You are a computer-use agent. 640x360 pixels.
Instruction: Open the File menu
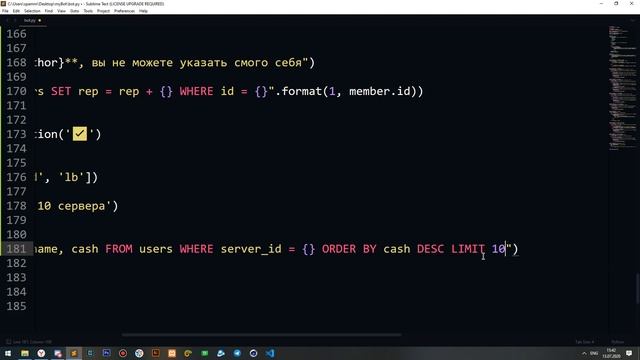pyautogui.click(x=5, y=11)
